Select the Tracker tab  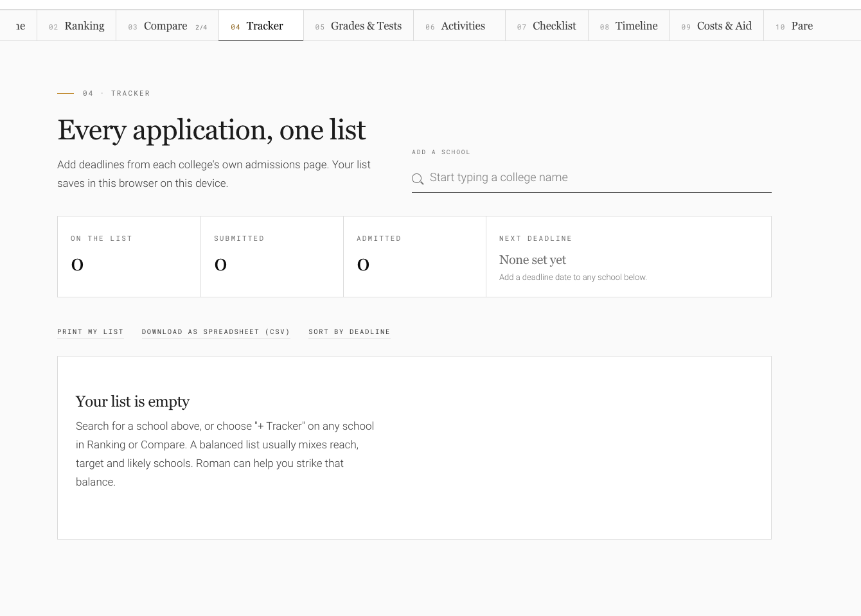pyautogui.click(x=261, y=26)
